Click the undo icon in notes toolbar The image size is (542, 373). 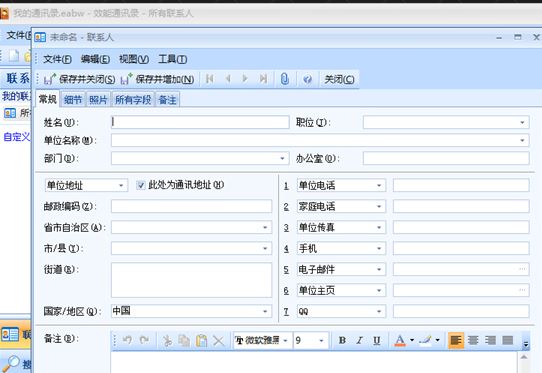127,341
